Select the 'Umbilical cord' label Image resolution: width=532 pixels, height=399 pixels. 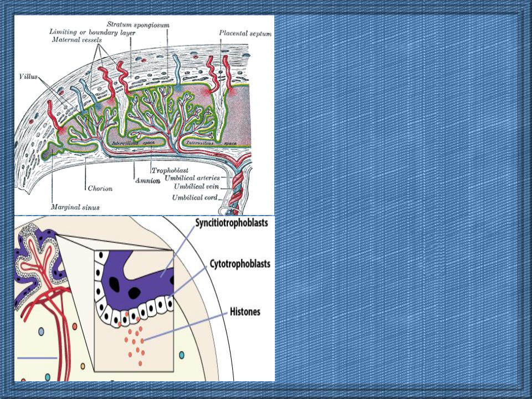click(x=195, y=197)
